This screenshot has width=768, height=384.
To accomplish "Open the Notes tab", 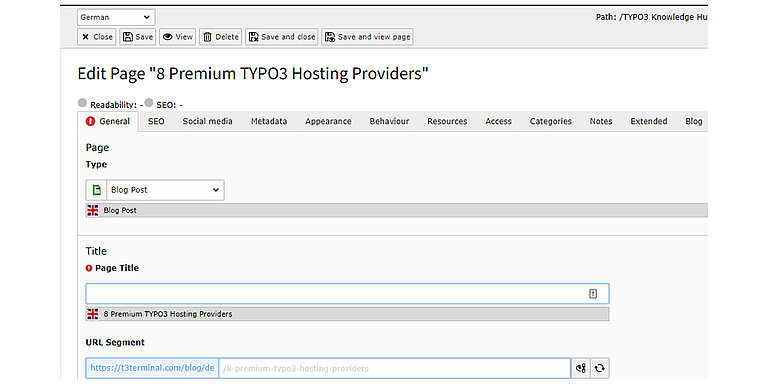I will pos(601,121).
